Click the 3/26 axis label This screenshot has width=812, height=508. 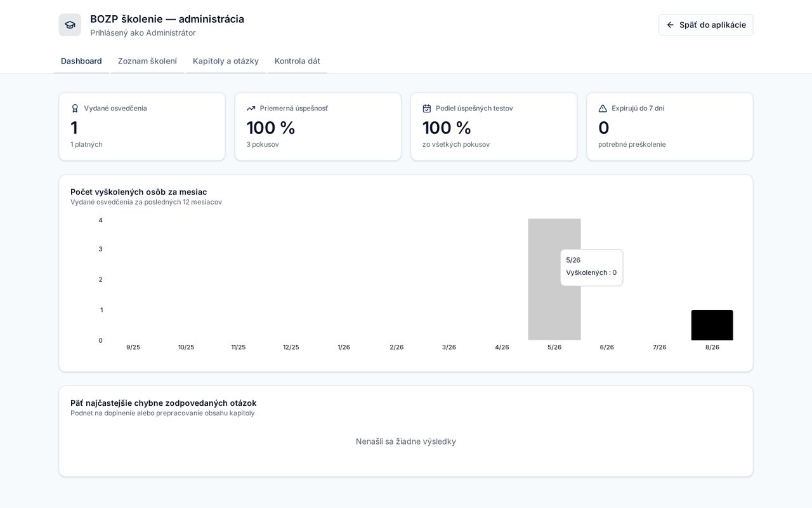449,347
